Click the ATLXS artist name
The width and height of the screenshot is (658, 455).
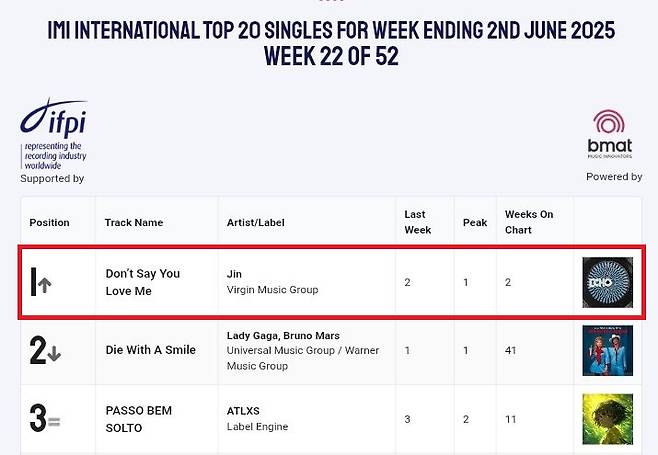(x=245, y=411)
